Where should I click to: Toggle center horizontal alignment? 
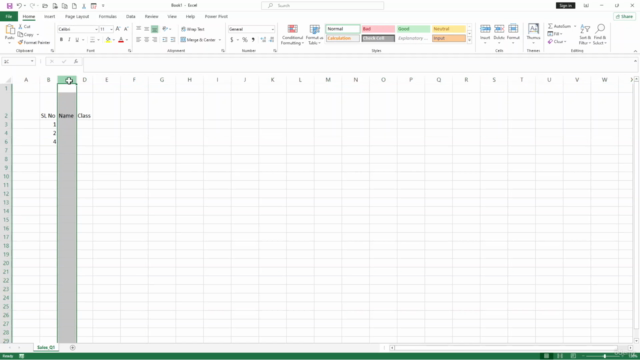point(147,40)
